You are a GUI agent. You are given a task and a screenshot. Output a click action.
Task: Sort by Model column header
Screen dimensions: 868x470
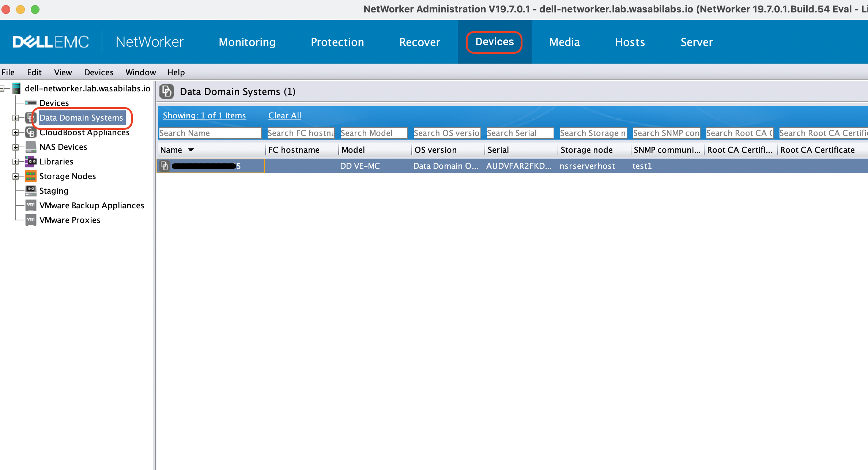pyautogui.click(x=375, y=150)
